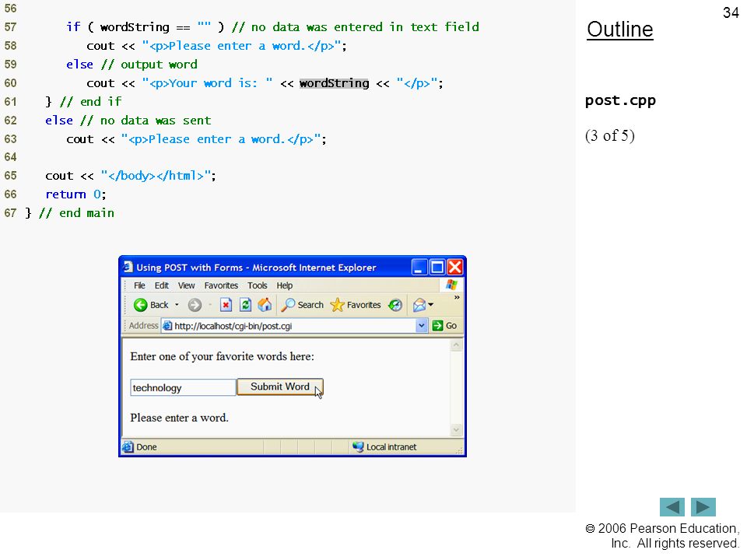
Task: Open the Back button history dropdown arrow
Action: [x=177, y=305]
